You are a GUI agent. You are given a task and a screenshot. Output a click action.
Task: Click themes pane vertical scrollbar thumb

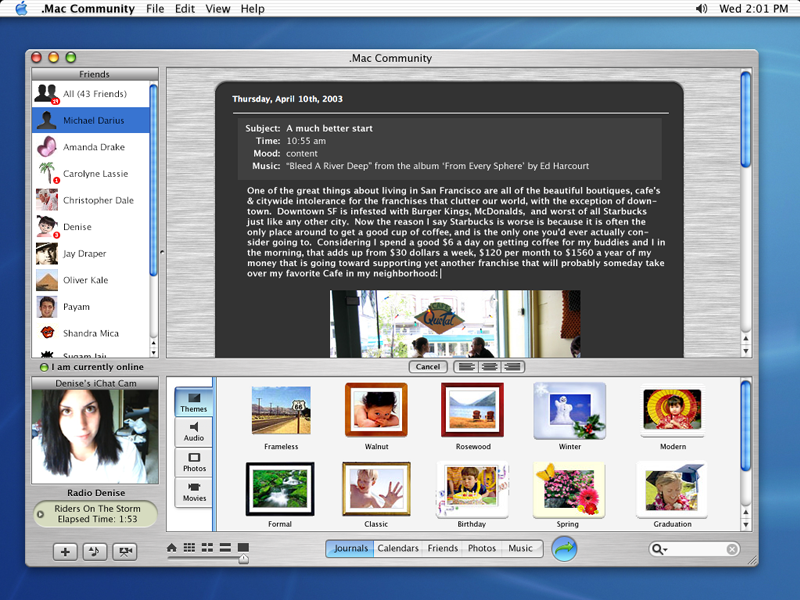tap(745, 426)
